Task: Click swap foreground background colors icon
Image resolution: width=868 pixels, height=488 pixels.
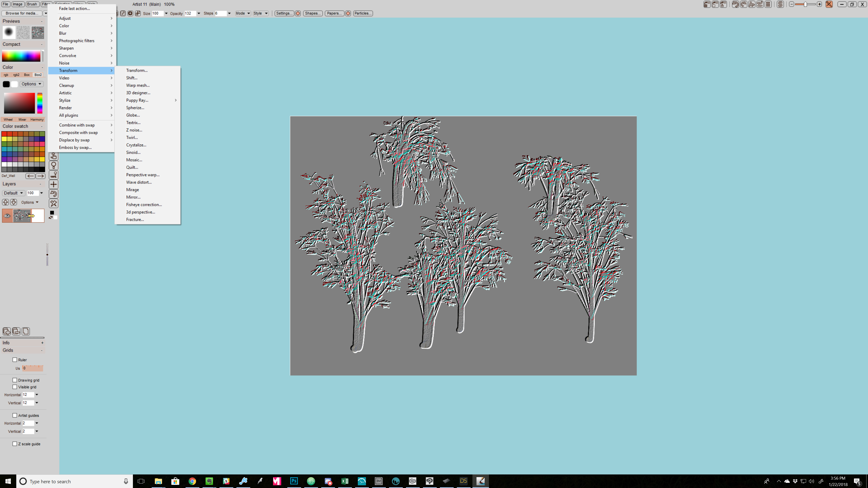Action: tap(51, 218)
